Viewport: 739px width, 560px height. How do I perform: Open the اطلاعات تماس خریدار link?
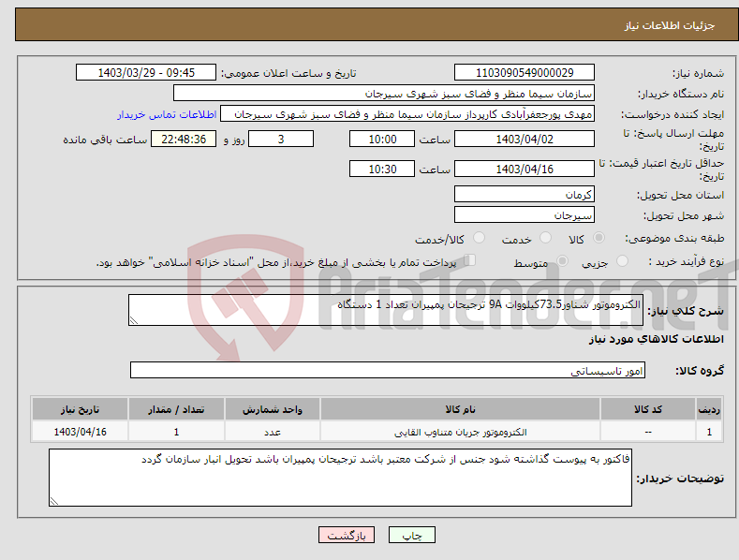point(167,114)
